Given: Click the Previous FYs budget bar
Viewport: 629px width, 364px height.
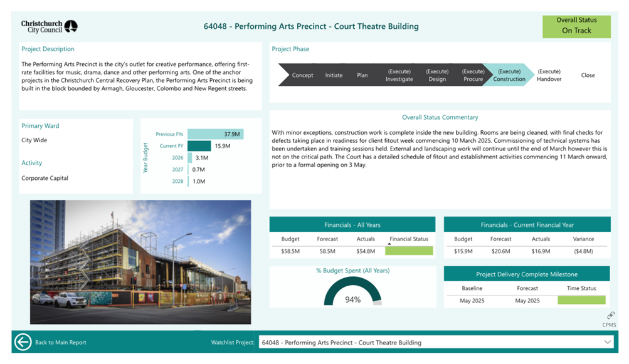Looking at the screenshot, I should (215, 134).
